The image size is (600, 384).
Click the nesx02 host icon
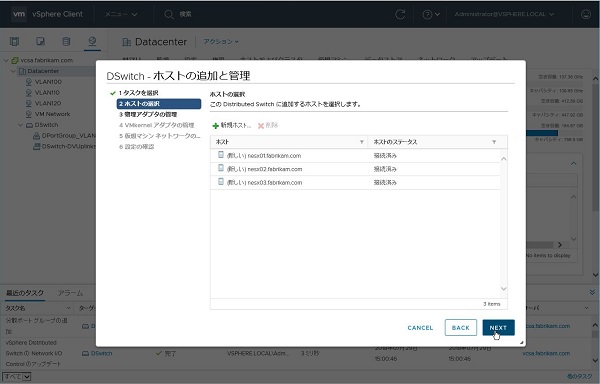point(221,168)
